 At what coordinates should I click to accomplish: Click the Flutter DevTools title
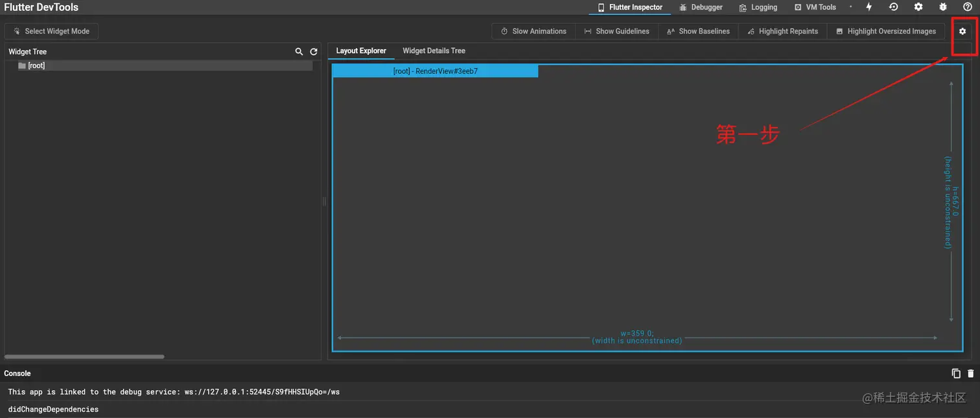(41, 7)
